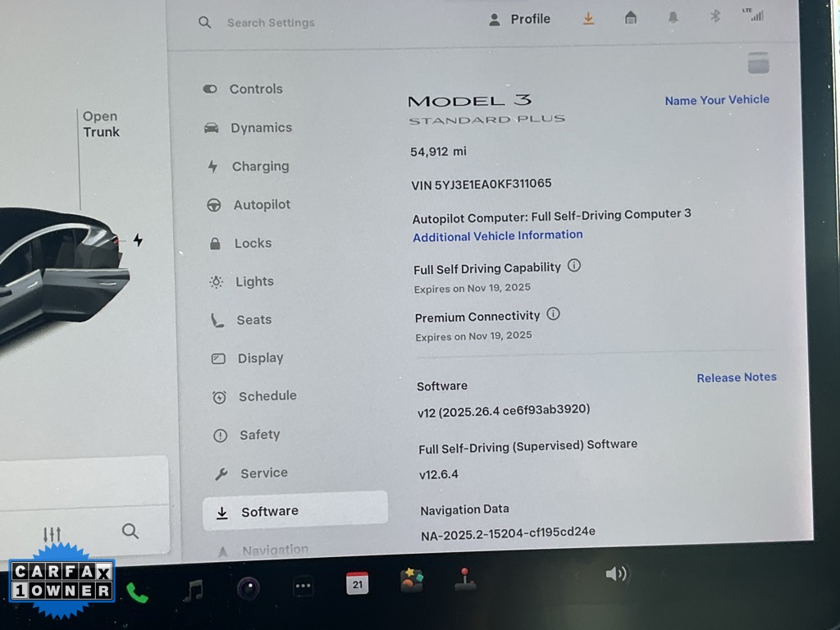840x630 pixels.
Task: Open the Locks settings section
Action: [240, 243]
